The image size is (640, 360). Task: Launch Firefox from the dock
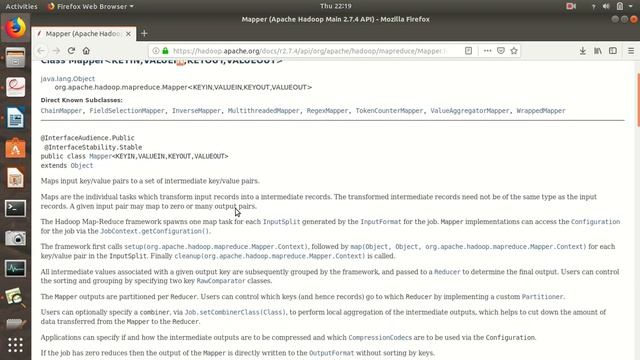(16, 28)
